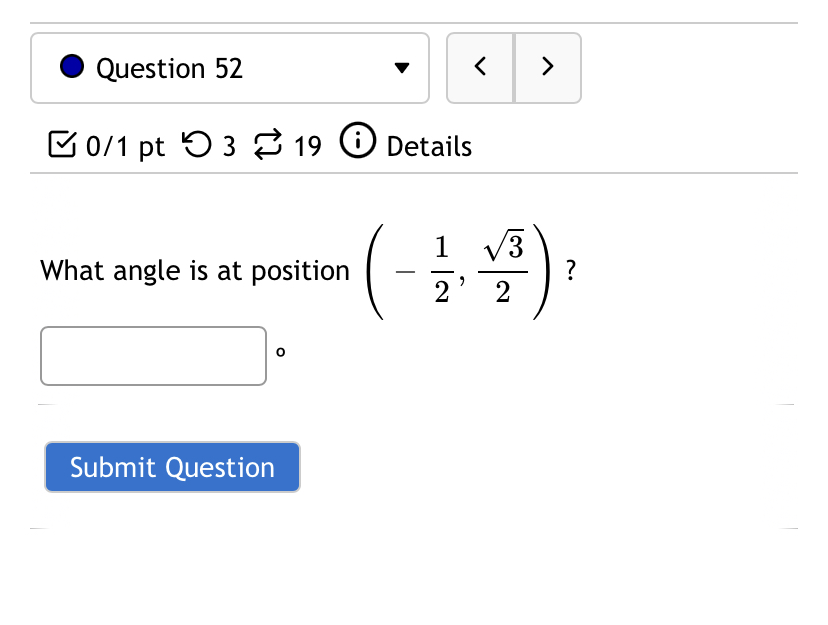This screenshot has height=625, width=828.
Task: Click the checkbox score icon beside 0/1 pt
Action: 62,145
